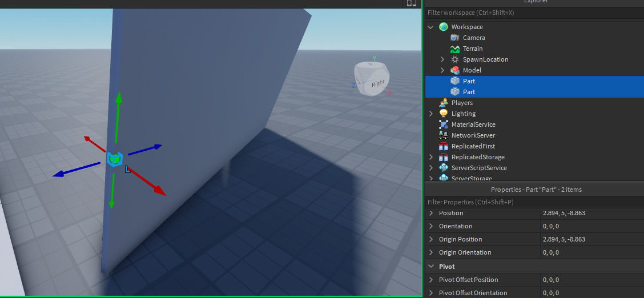The width and height of the screenshot is (644, 298).
Task: Click the Pivot Offset Orientation value field
Action: click(x=592, y=293)
